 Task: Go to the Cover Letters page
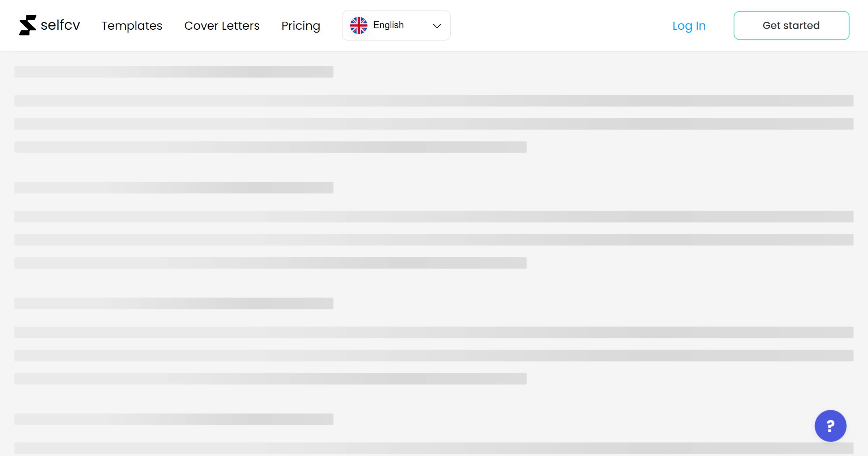(x=222, y=26)
